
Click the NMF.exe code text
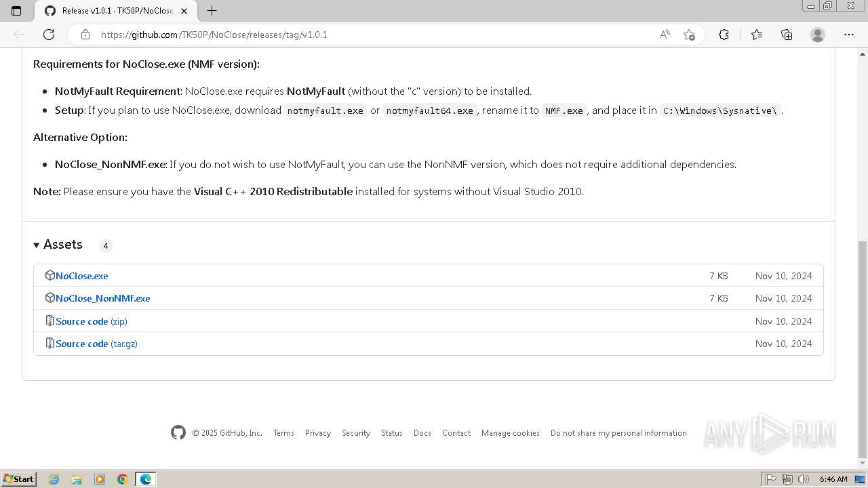click(x=564, y=110)
